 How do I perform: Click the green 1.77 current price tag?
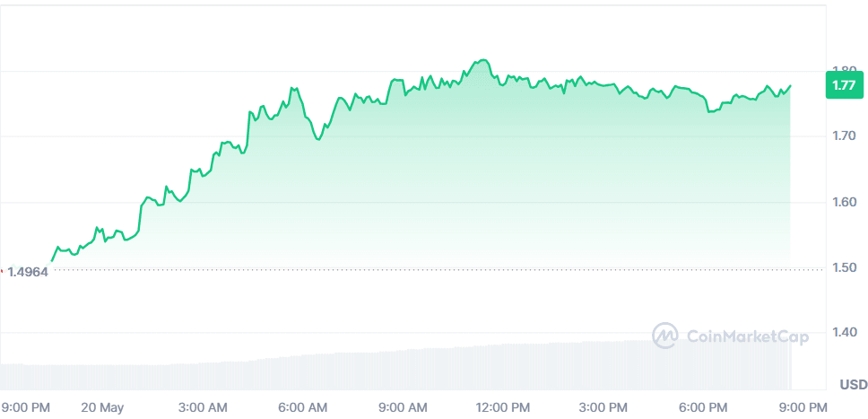[x=842, y=85]
